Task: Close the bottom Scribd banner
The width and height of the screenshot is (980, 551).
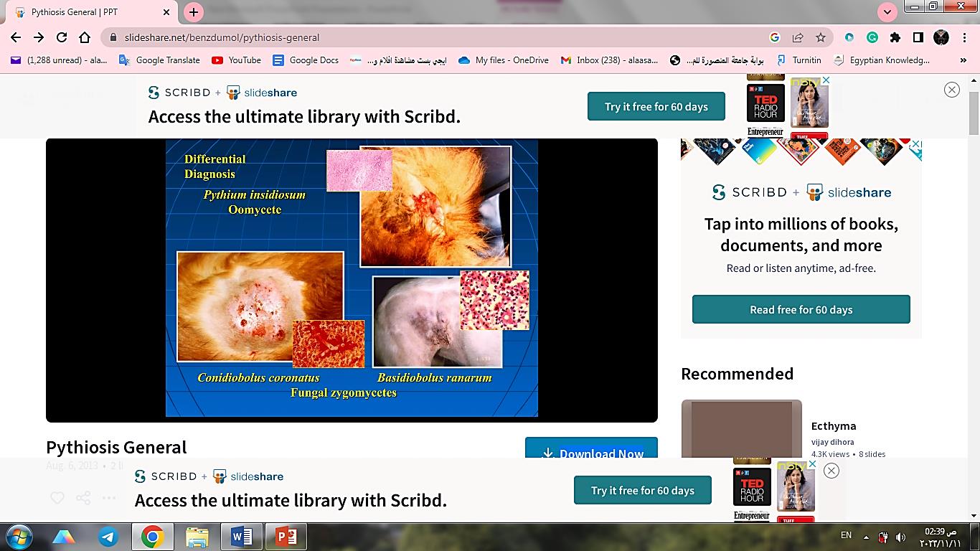Action: coord(831,471)
